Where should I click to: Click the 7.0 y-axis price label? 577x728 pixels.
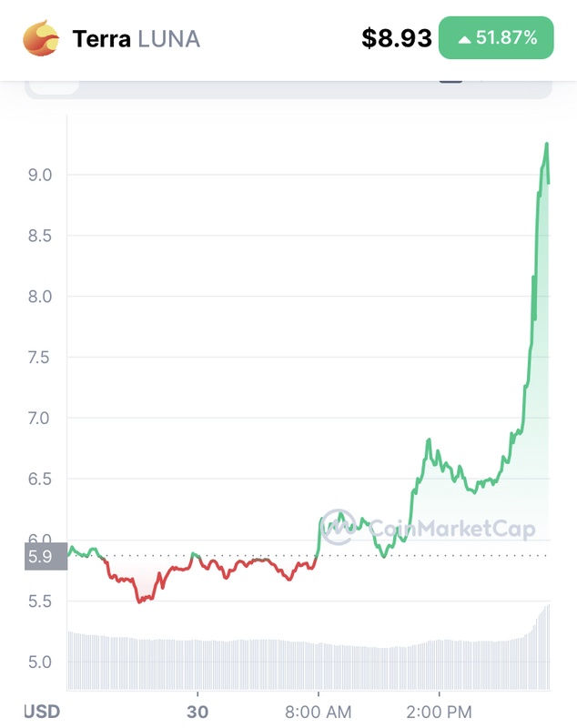[x=38, y=419]
